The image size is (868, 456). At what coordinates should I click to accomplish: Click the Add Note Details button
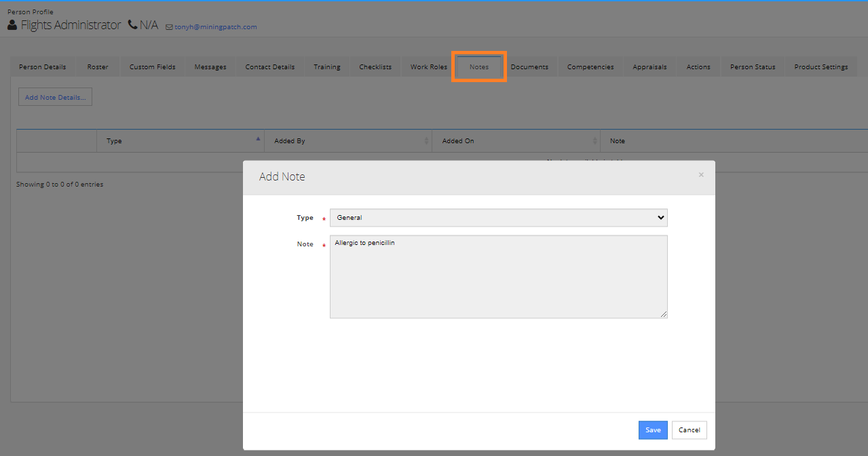tap(54, 96)
